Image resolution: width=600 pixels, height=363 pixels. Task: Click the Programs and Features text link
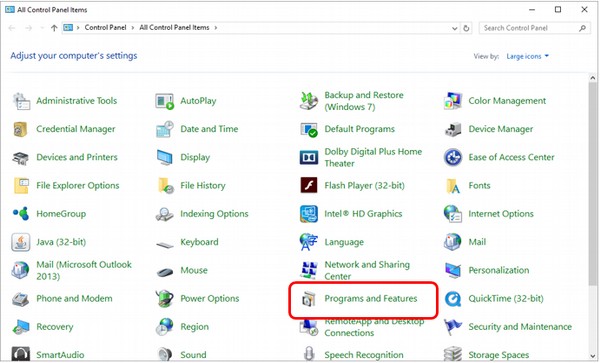pyautogui.click(x=371, y=299)
